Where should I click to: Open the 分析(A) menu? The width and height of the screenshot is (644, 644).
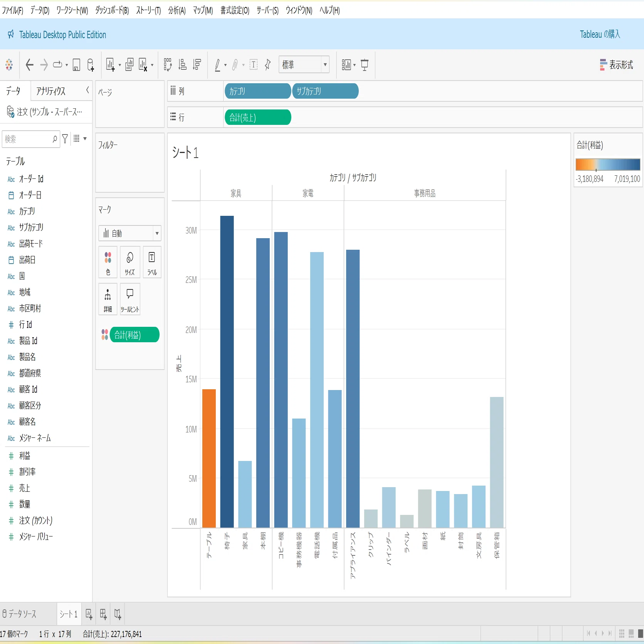click(177, 10)
